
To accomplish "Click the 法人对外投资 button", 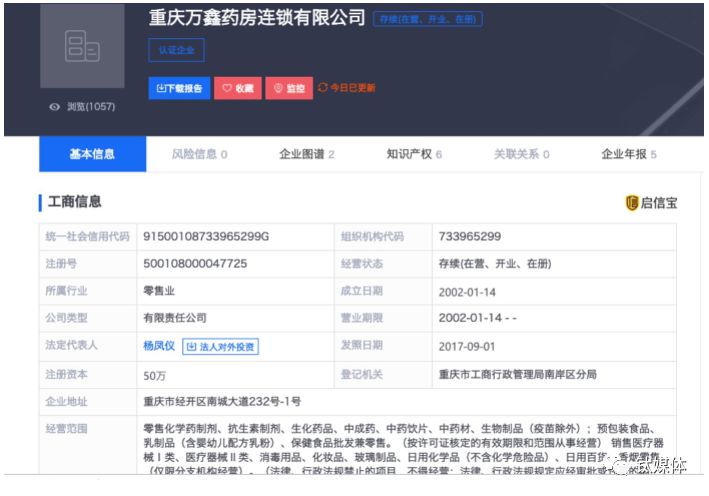I will coord(221,347).
